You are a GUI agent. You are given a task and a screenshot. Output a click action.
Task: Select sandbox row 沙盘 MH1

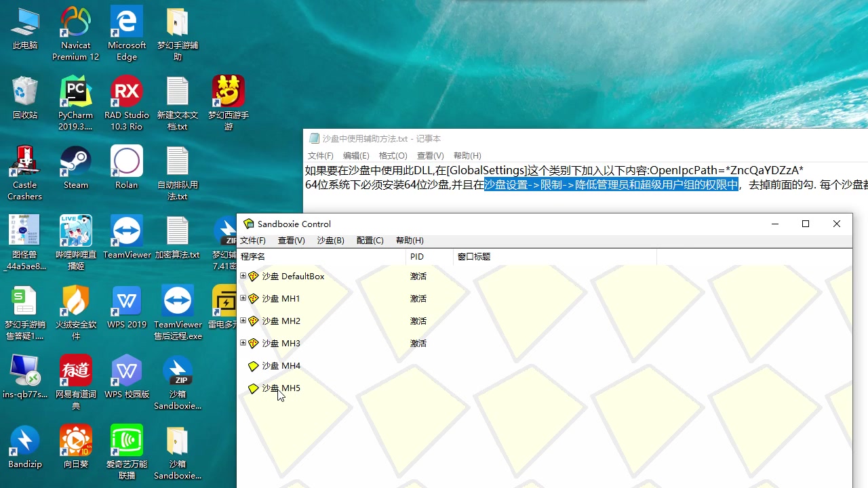coord(281,299)
